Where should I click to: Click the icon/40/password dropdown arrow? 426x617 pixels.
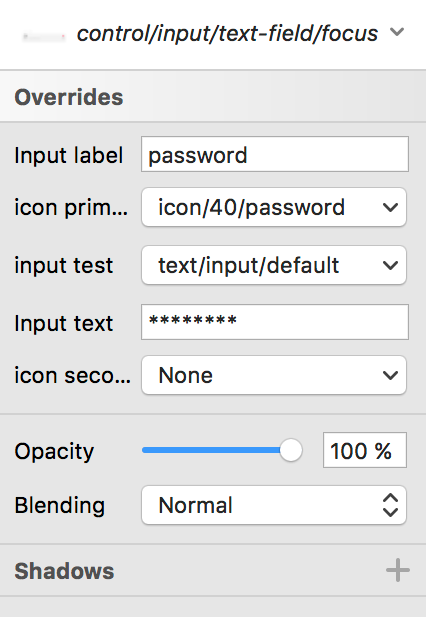[390, 207]
